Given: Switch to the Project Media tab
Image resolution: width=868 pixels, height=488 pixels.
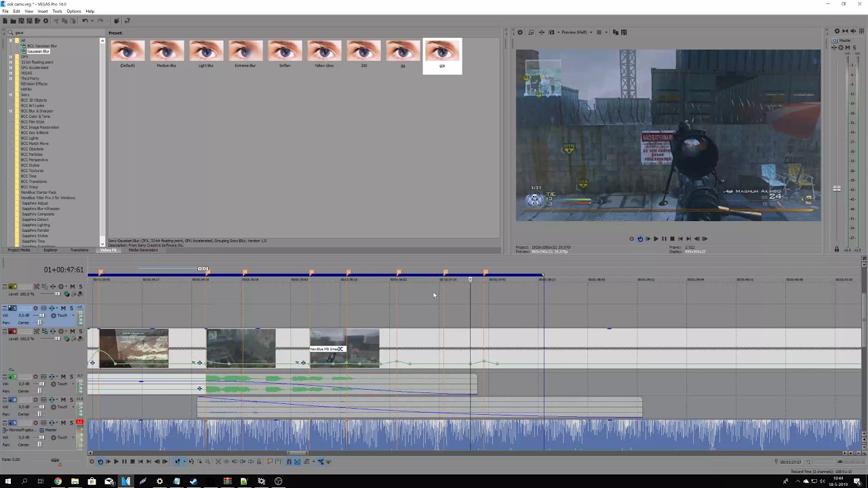Looking at the screenshot, I should point(19,250).
